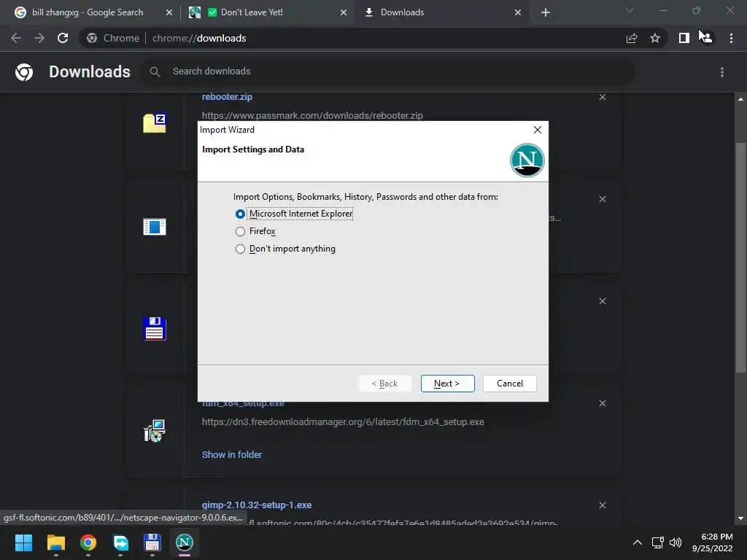
Task: Open gimp-2.10.32-setup-1.exe link
Action: click(x=256, y=505)
